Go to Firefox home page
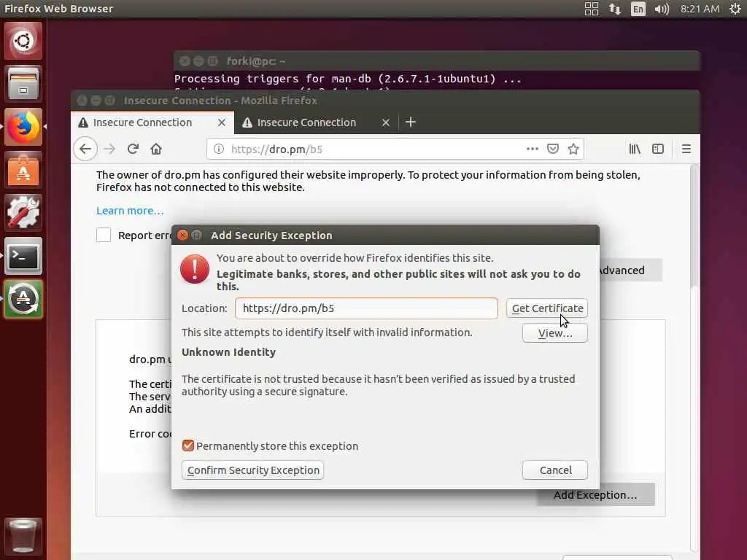Viewport: 747px width, 560px height. point(156,149)
